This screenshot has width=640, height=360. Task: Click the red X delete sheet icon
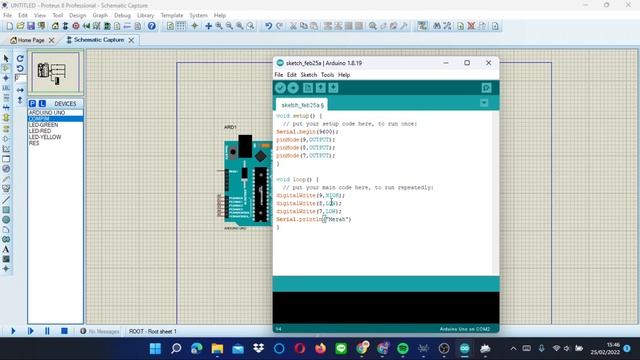tap(471, 26)
